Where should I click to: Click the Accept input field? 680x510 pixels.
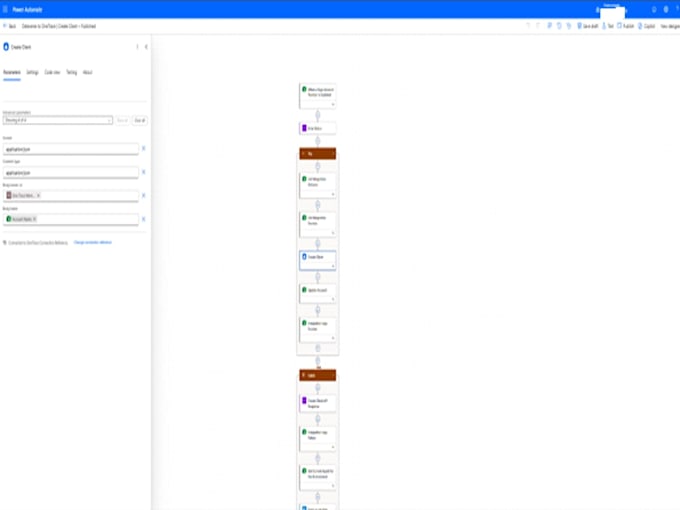pos(71,149)
